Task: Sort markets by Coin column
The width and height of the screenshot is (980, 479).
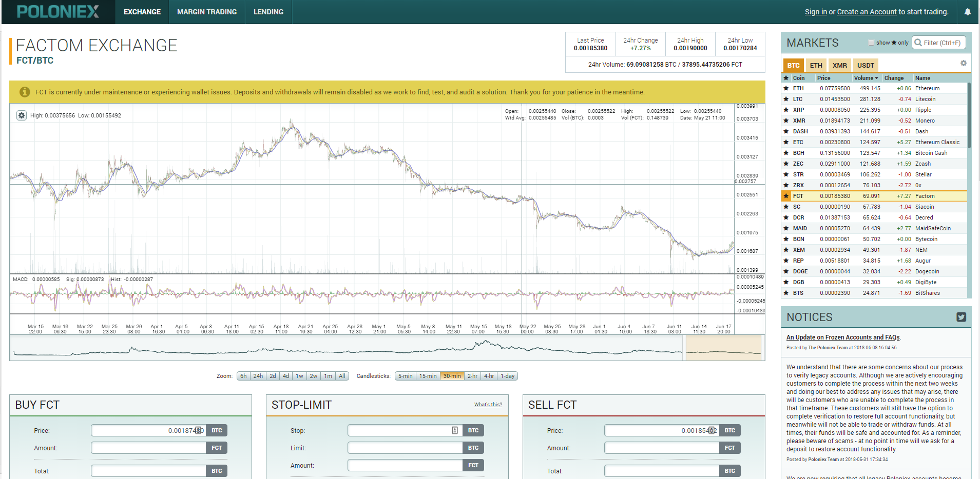Action: coord(799,78)
